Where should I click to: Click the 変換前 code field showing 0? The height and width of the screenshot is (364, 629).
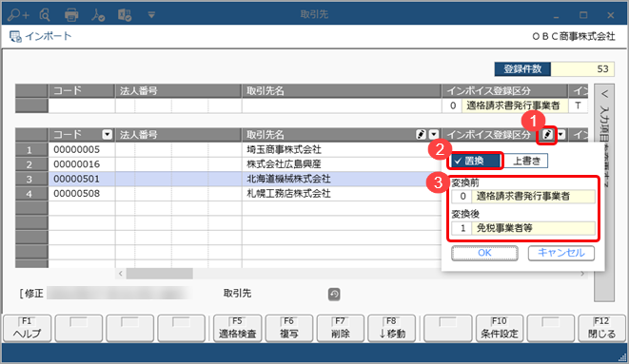click(x=462, y=196)
